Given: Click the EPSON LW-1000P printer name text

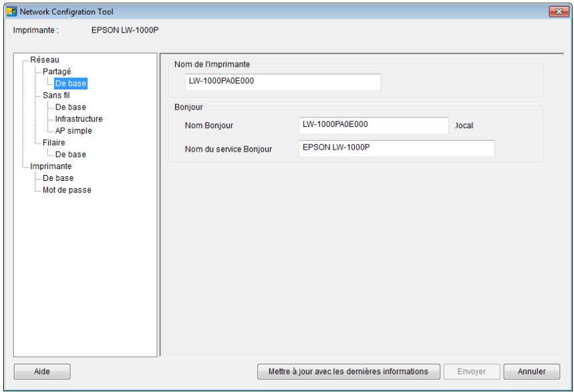Looking at the screenshot, I should tap(125, 30).
